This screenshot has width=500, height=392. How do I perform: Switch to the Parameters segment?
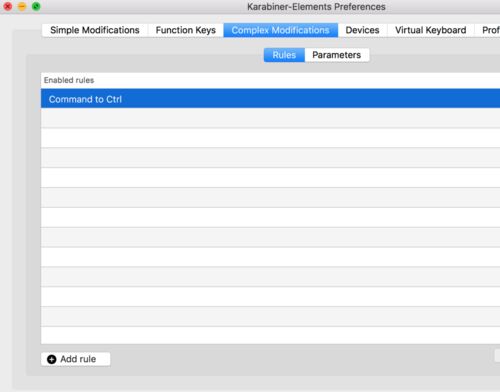[337, 55]
